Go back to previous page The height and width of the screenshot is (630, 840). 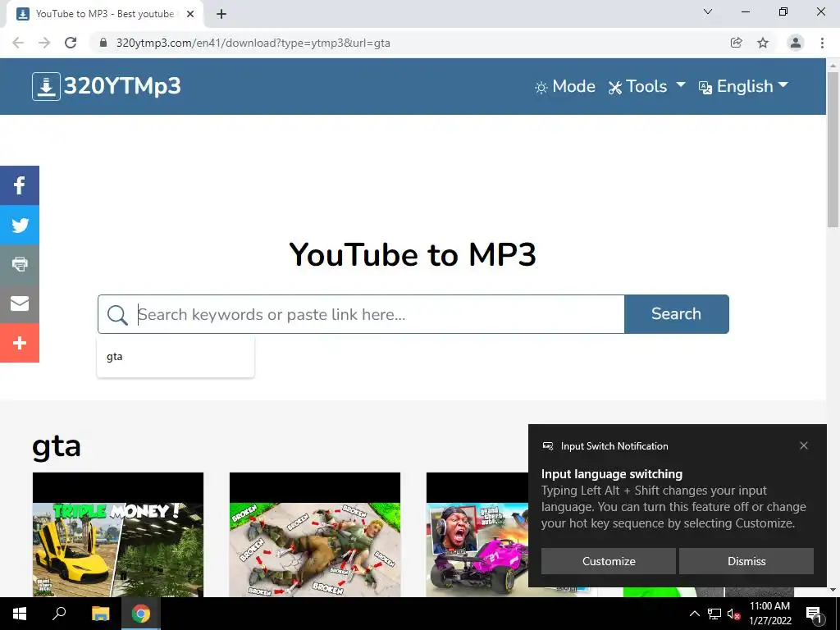(x=18, y=43)
